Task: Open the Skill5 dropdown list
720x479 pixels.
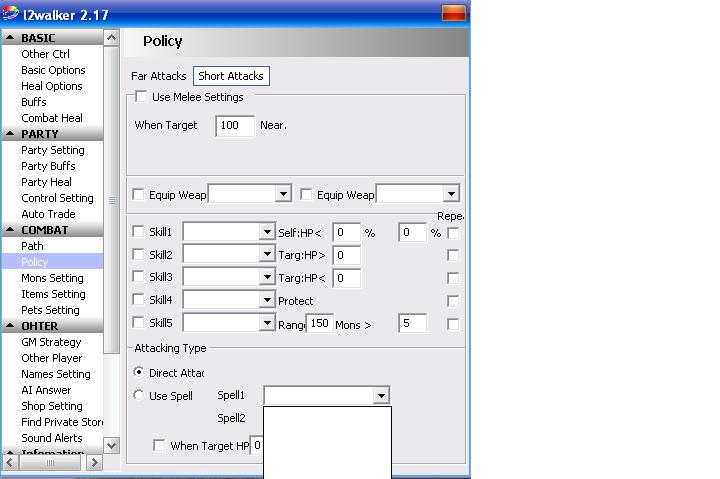Action: 267,323
